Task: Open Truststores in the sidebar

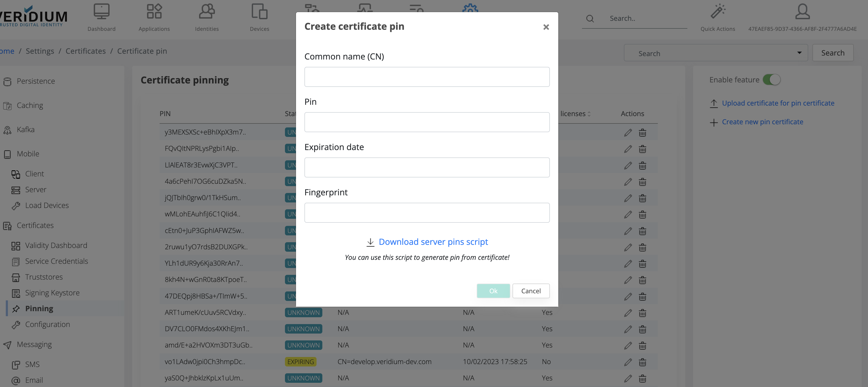Action: [x=44, y=277]
